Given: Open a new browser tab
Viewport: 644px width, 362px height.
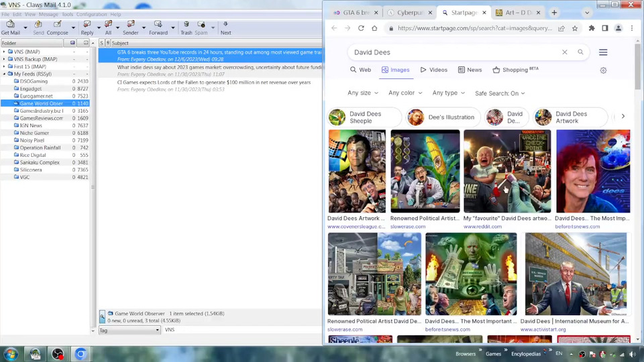Looking at the screenshot, I should point(554,13).
